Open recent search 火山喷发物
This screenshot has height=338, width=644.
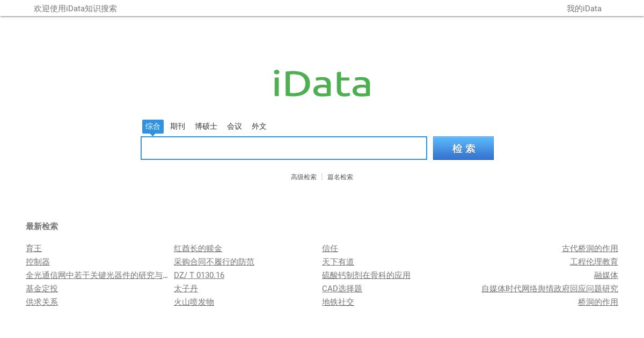[194, 302]
